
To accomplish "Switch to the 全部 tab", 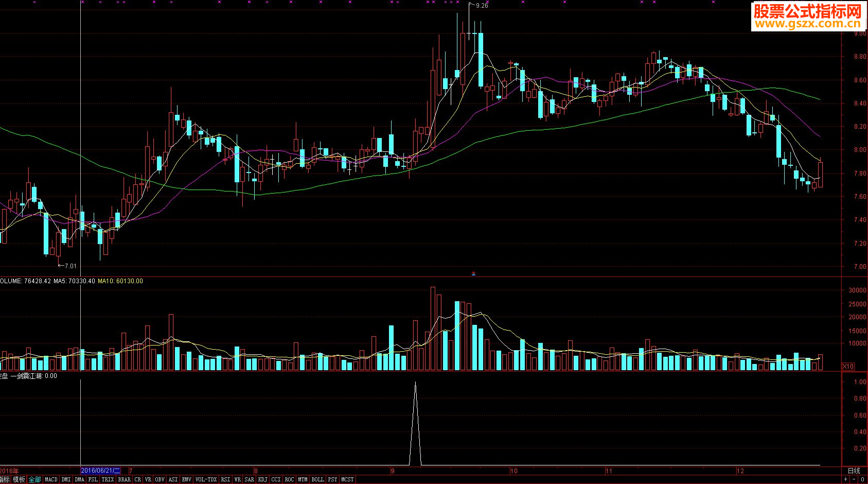I will pyautogui.click(x=34, y=479).
